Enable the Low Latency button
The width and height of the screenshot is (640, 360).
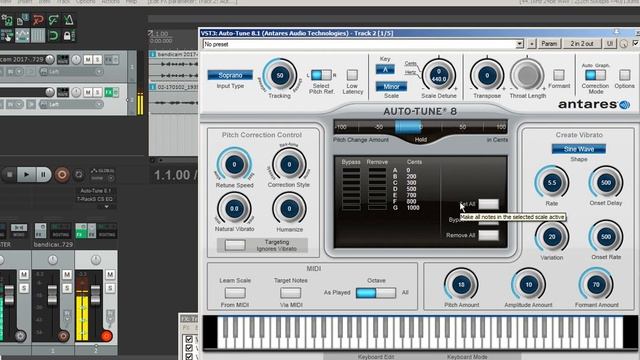pos(352,75)
